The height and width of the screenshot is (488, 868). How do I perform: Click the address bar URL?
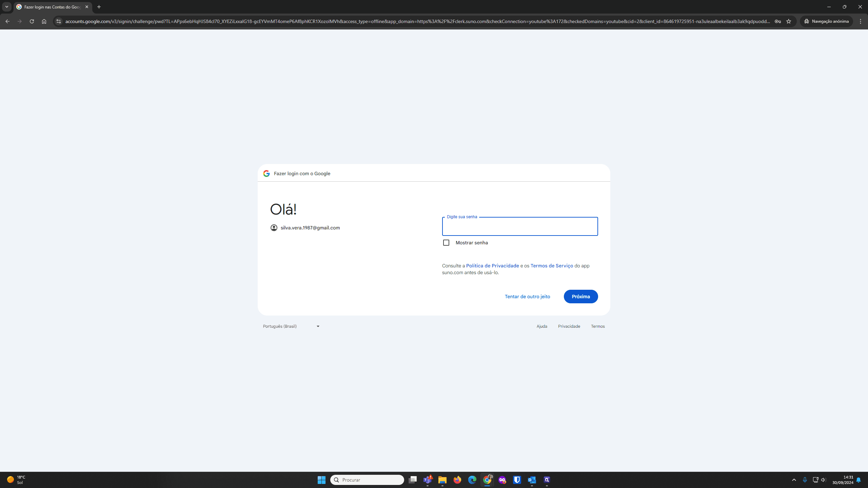click(417, 21)
